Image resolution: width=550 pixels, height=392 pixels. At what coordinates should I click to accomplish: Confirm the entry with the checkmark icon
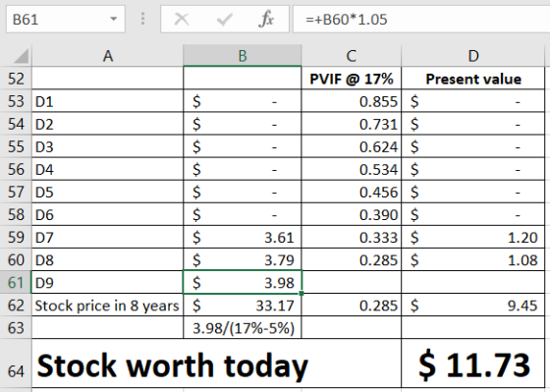[x=225, y=19]
